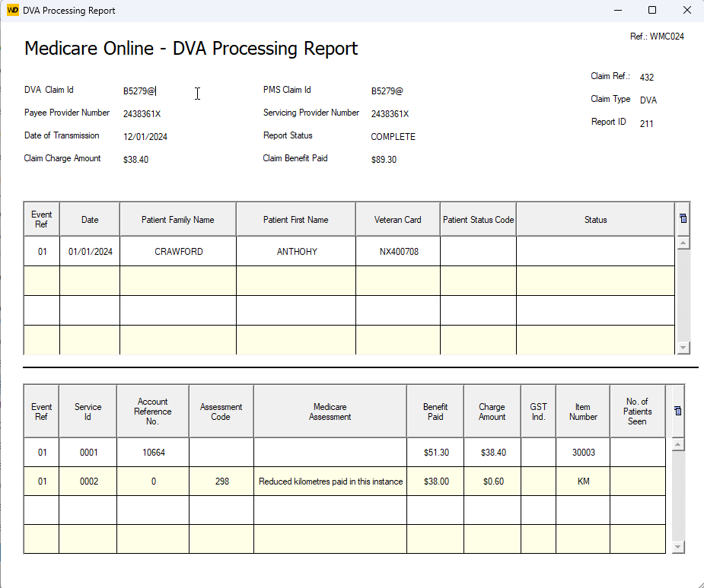Close the DVA Processing Report window
704x588 pixels.
click(x=687, y=10)
